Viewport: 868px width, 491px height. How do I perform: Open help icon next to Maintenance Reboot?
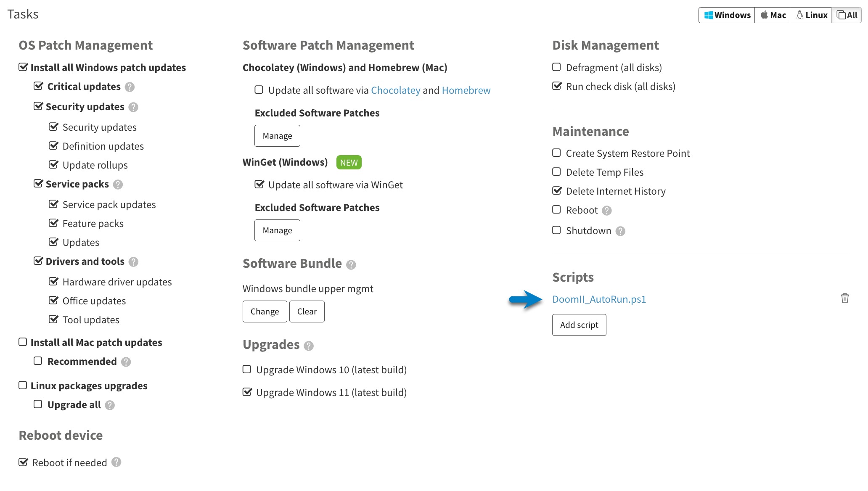click(606, 211)
